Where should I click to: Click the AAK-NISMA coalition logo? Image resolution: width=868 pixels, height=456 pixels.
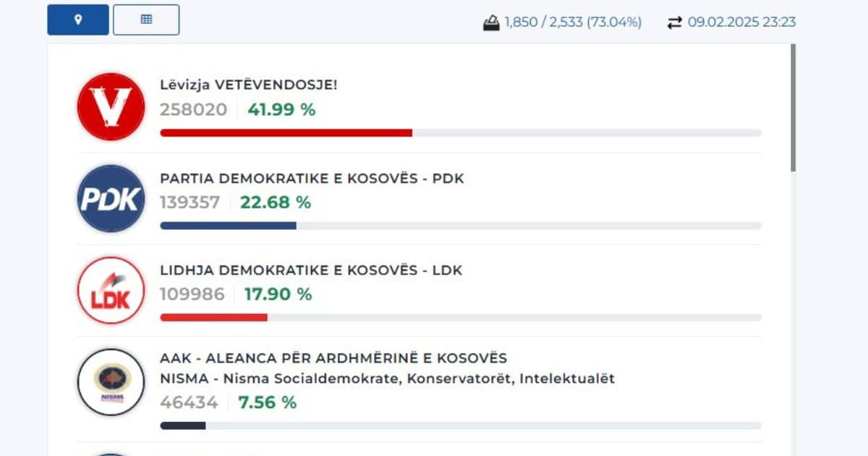(111, 382)
